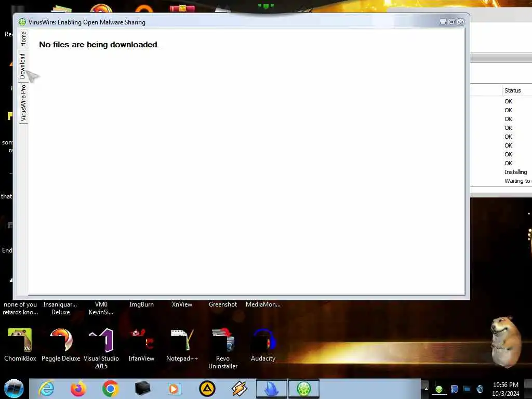Maximize the VirusWire window
The width and height of the screenshot is (532, 399).
[x=451, y=22]
